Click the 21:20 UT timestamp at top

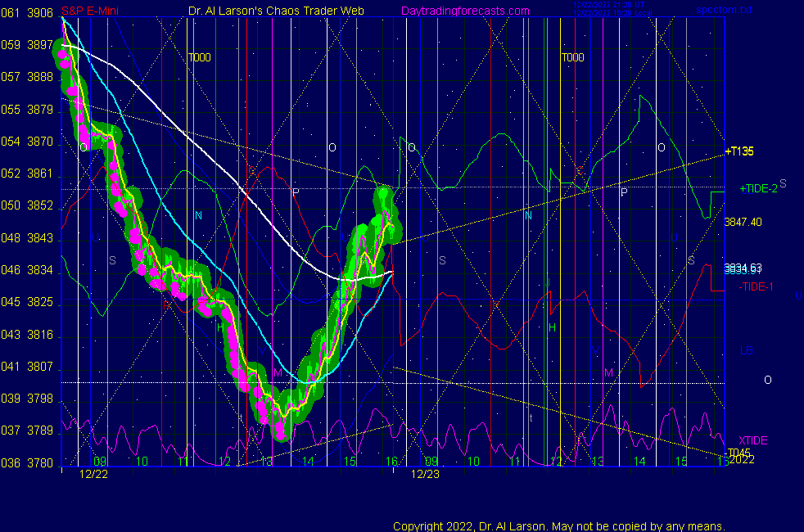pyautogui.click(x=608, y=5)
